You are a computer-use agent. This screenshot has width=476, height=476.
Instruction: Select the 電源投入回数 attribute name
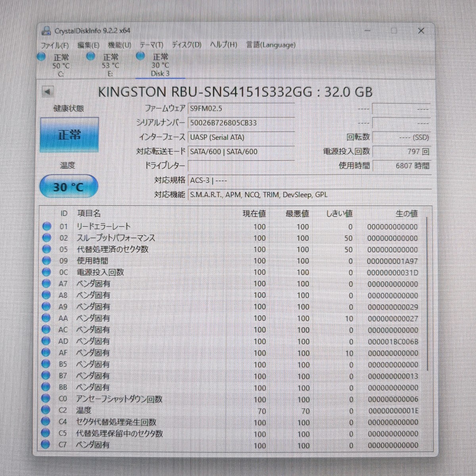[x=100, y=272]
